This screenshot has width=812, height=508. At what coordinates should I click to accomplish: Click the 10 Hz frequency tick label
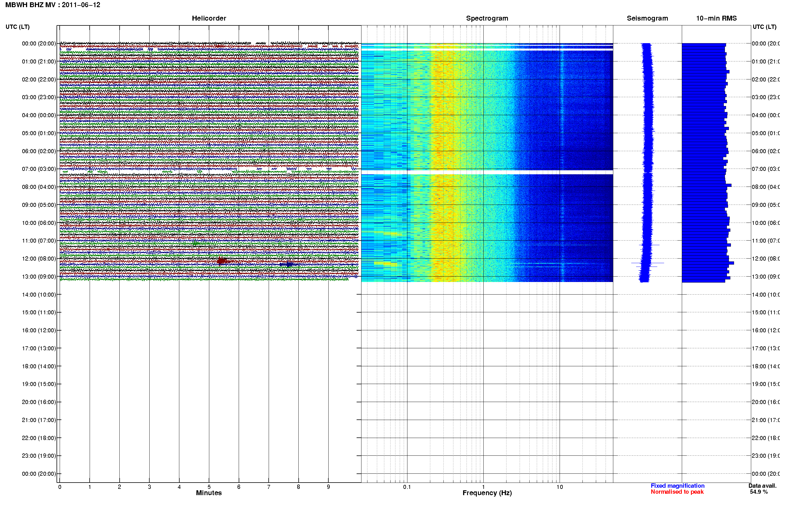pos(560,487)
